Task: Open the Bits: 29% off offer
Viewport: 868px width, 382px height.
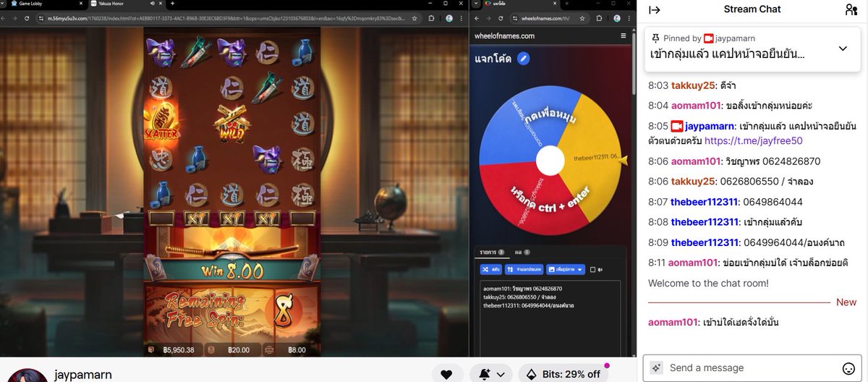Action: [x=563, y=373]
